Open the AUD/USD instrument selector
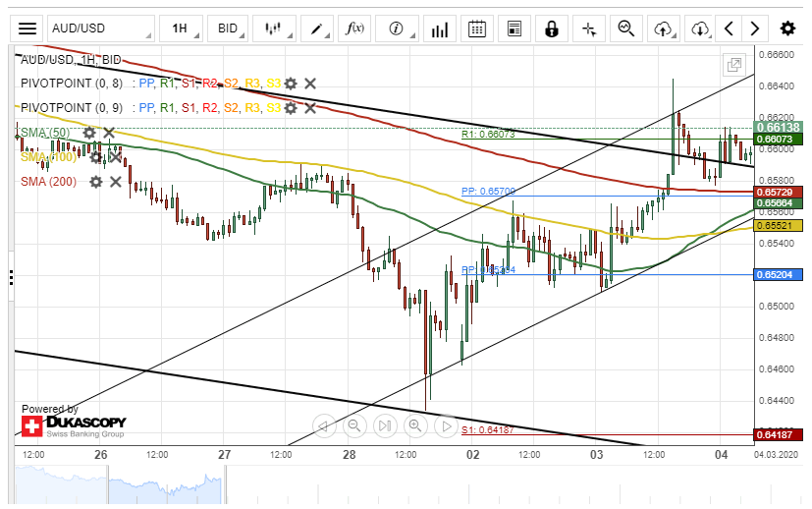 [x=101, y=28]
